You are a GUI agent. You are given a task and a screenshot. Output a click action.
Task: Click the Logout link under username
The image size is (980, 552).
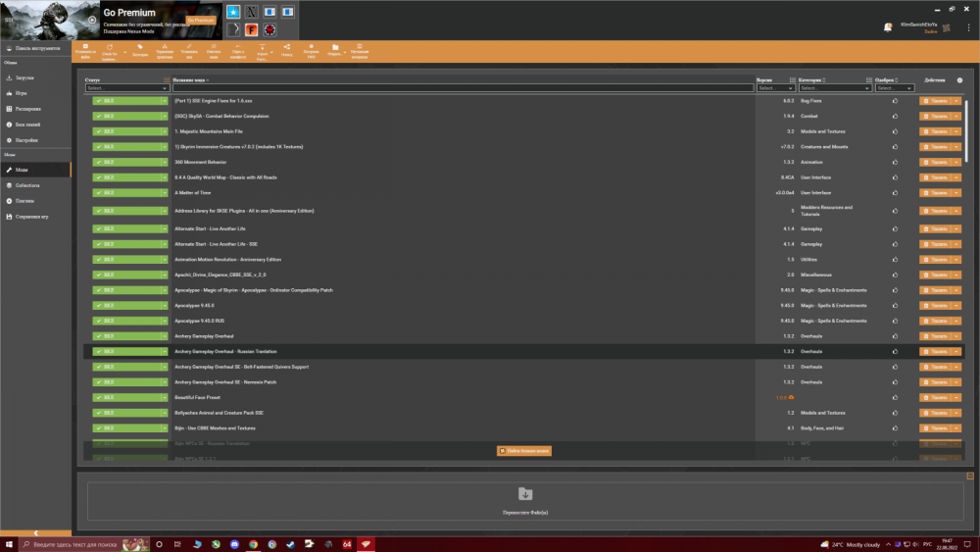click(931, 31)
